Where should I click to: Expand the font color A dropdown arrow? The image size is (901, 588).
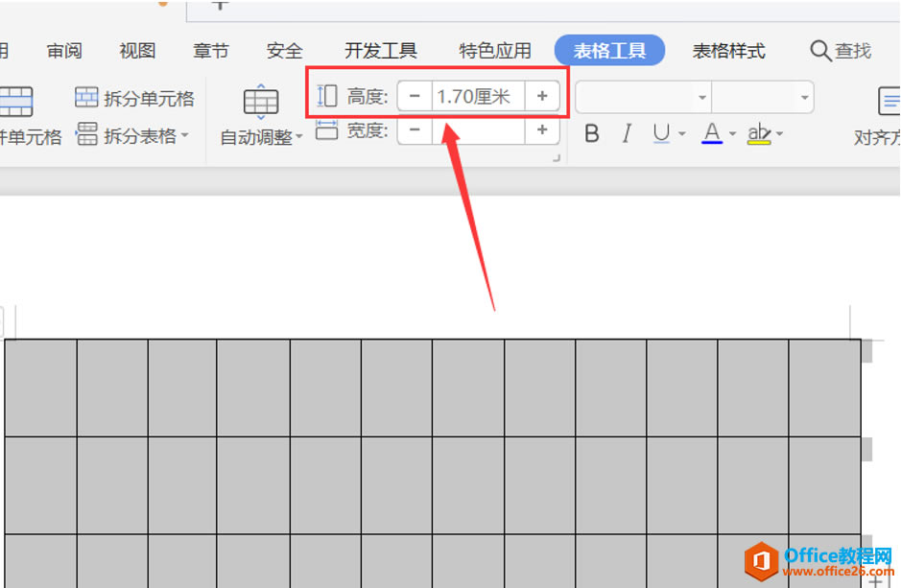pos(733,134)
